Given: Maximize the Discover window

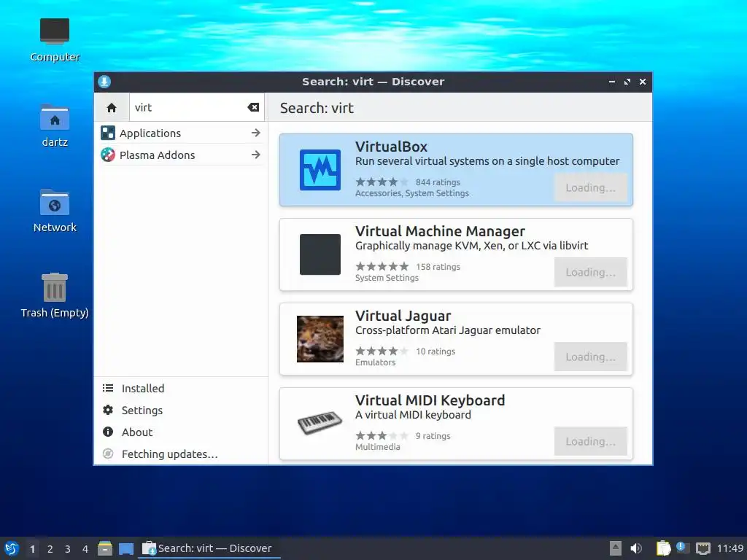Looking at the screenshot, I should [x=627, y=82].
